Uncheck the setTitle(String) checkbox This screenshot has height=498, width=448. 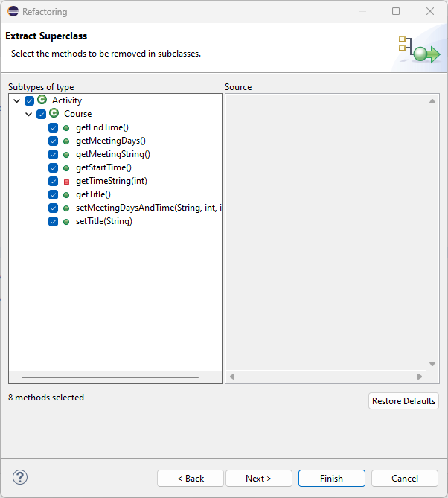pos(53,221)
